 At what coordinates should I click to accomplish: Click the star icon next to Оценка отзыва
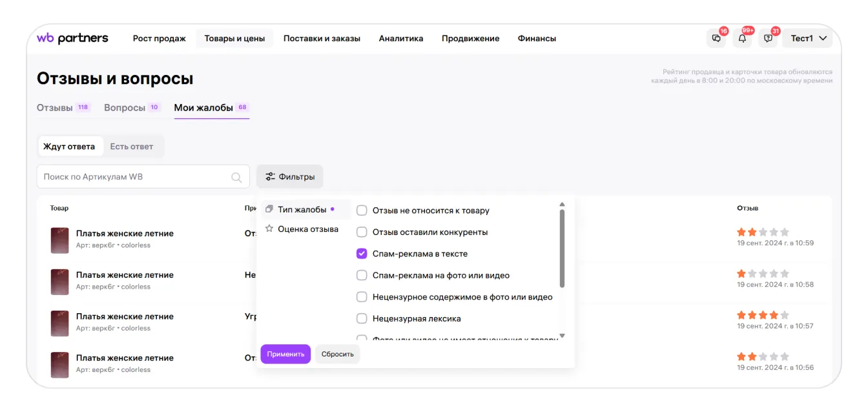point(269,229)
